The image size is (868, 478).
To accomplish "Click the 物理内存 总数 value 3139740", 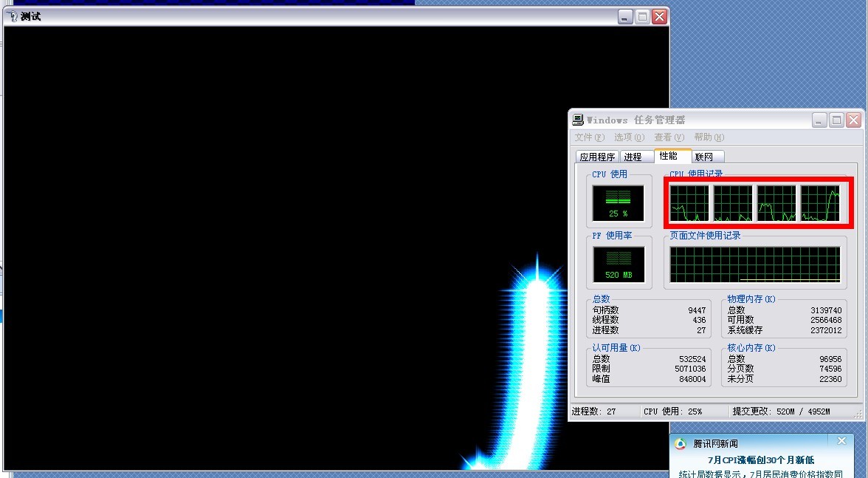I will tap(826, 310).
